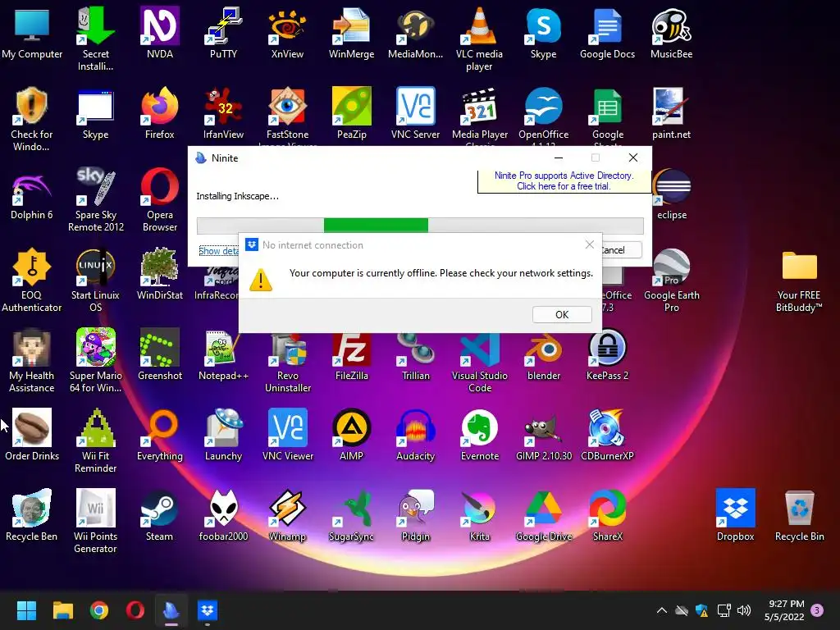The width and height of the screenshot is (840, 630).
Task: Open the NVDA desktop icon
Action: pyautogui.click(x=160, y=33)
